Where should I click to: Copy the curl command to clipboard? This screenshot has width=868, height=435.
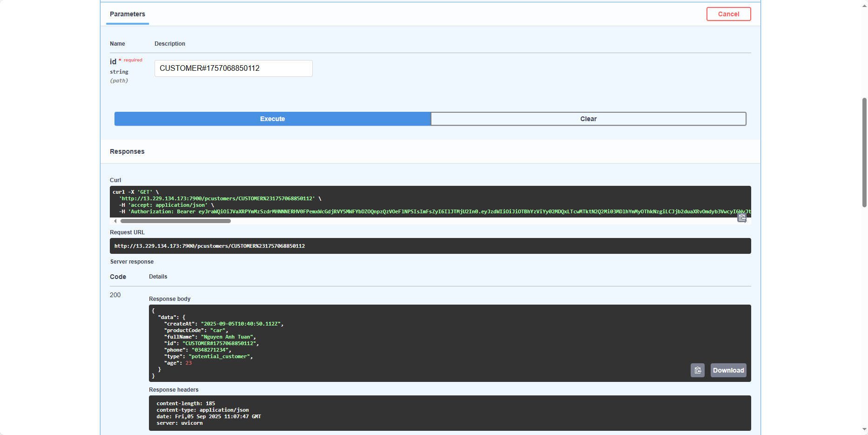point(742,217)
